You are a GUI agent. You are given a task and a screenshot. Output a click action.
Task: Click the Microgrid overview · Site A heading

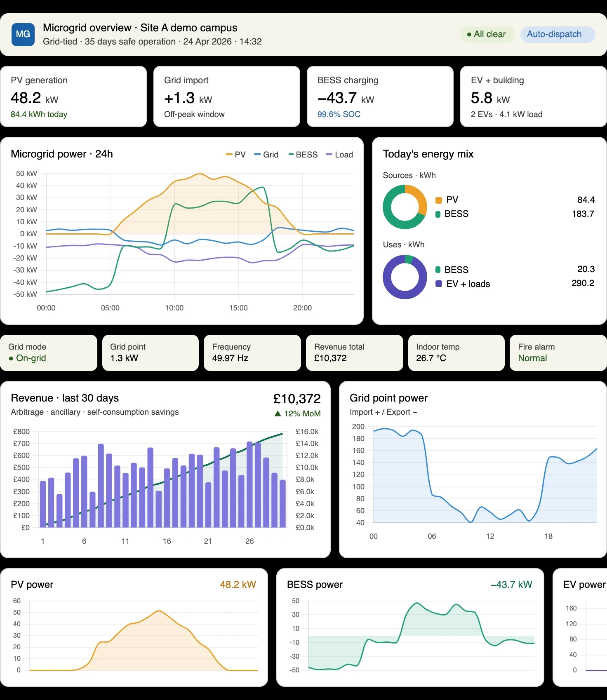click(140, 28)
